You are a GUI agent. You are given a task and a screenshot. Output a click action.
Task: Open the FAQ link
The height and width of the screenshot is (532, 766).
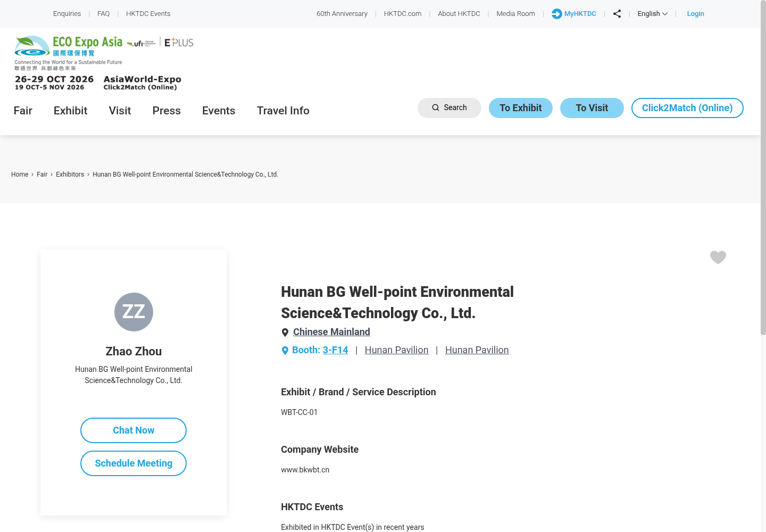[104, 14]
